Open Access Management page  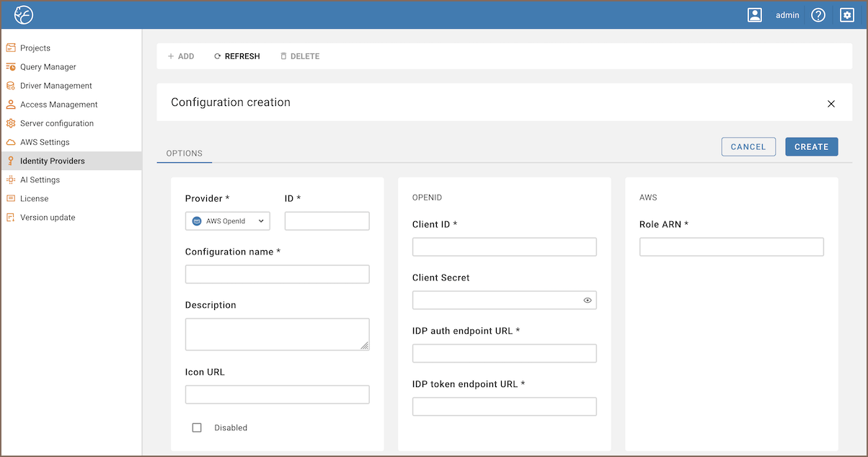click(58, 105)
